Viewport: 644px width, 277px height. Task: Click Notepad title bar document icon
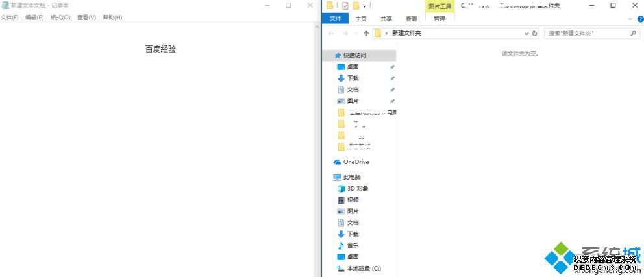pyautogui.click(x=5, y=5)
